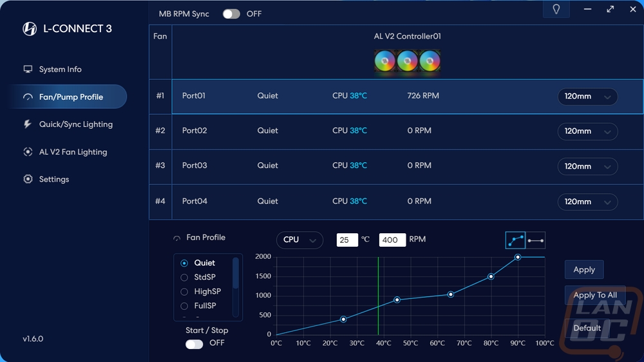Viewport: 644px width, 362px height.
Task: Go to Quick/Sync Lighting page
Action: [x=75, y=124]
